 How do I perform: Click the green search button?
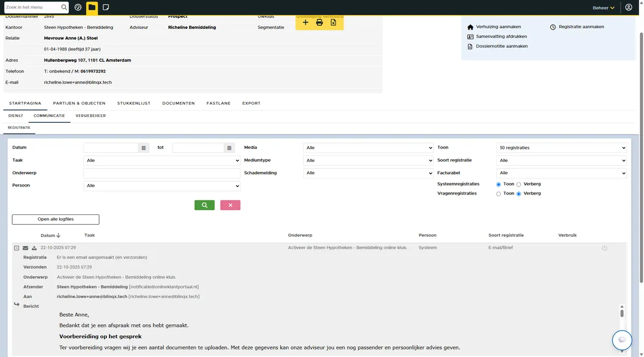pos(204,205)
